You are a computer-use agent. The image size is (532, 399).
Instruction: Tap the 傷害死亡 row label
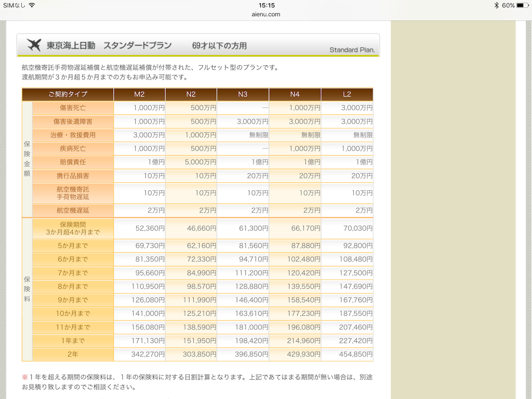[73, 108]
